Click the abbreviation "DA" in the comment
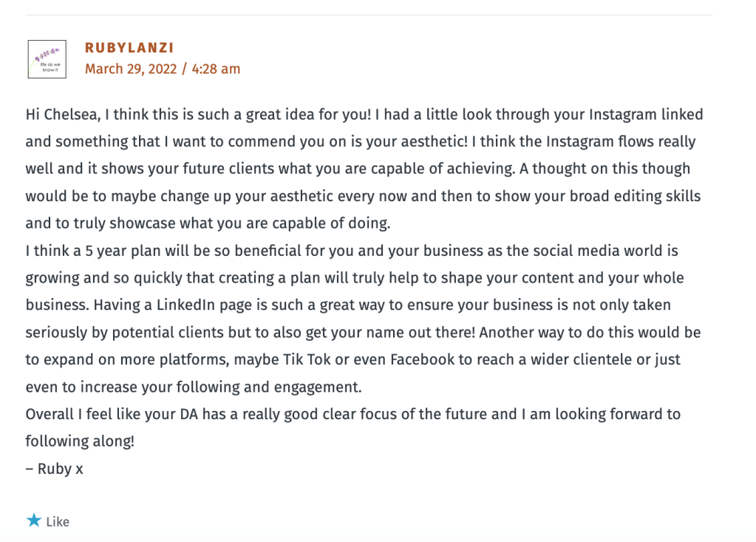This screenshot has height=542, width=756. tap(188, 414)
